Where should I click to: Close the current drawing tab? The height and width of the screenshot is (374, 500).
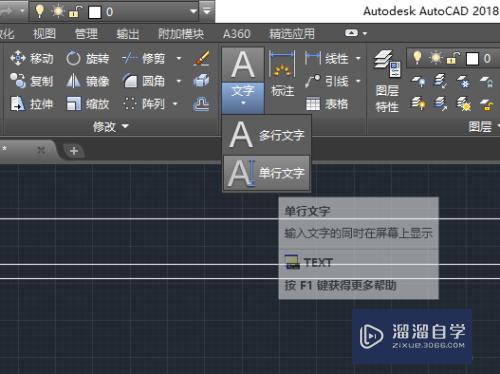tap(41, 150)
